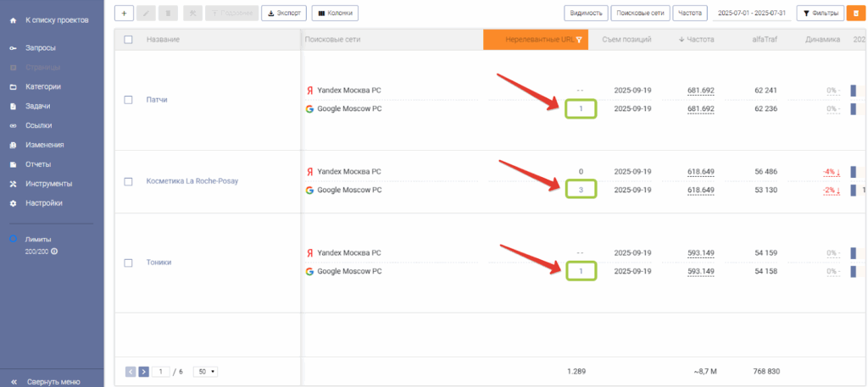Click the Настройки gear icon in sidebar

pos(13,203)
